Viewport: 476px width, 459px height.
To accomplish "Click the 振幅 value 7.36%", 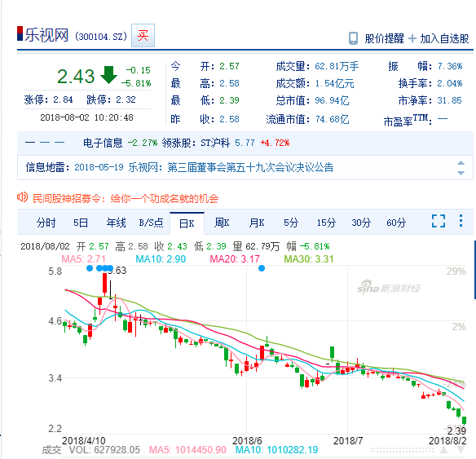I will coord(450,66).
